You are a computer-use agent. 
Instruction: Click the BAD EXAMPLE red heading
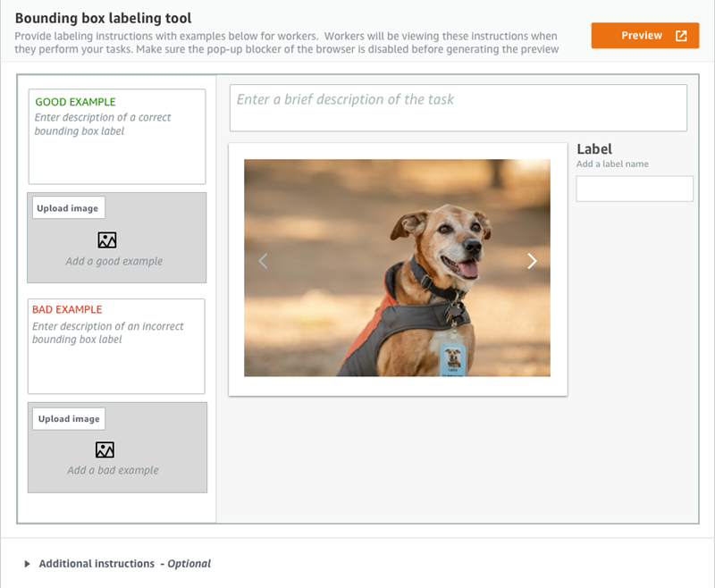pos(67,309)
